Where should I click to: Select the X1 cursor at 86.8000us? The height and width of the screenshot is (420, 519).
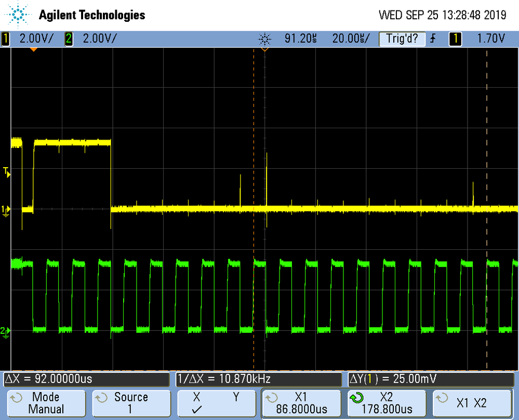[301, 403]
